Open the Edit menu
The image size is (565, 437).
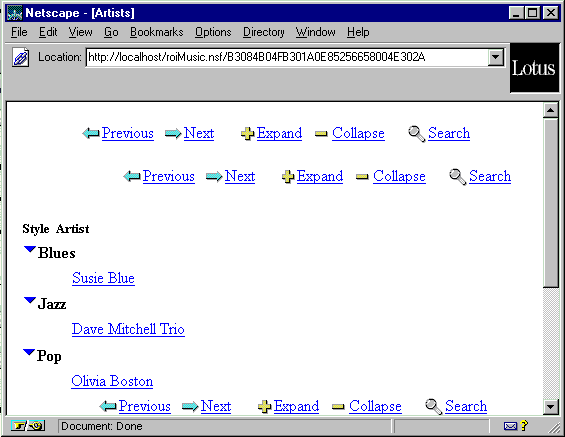click(48, 32)
